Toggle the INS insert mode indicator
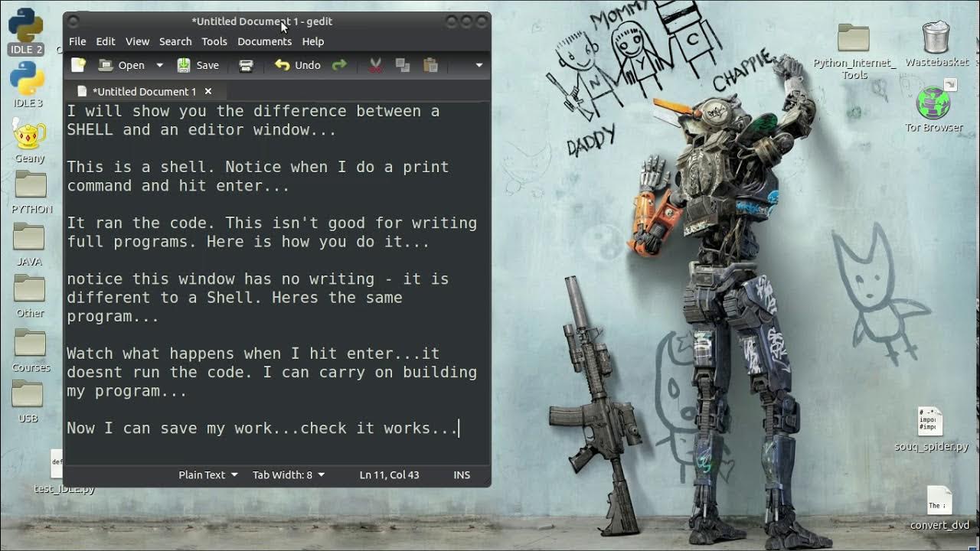 462,475
